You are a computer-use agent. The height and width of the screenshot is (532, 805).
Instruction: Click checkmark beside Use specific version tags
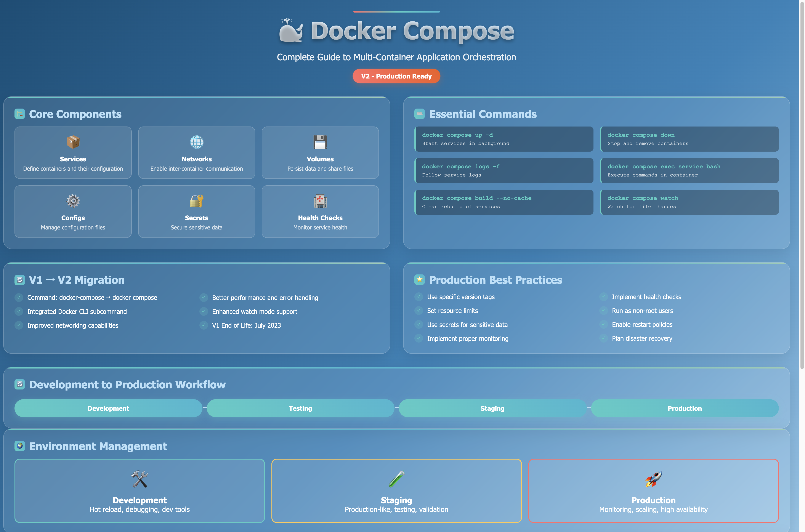[419, 296]
